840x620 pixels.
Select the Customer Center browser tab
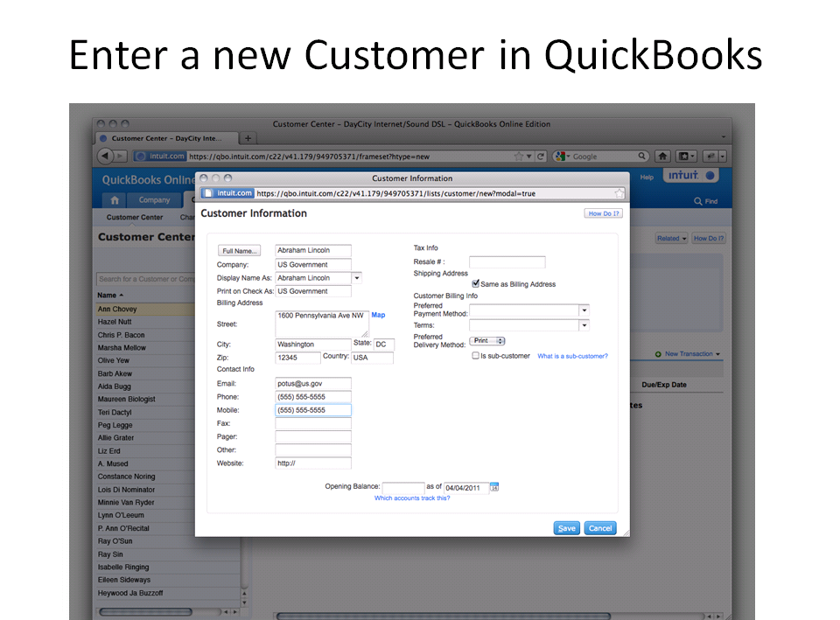166,138
